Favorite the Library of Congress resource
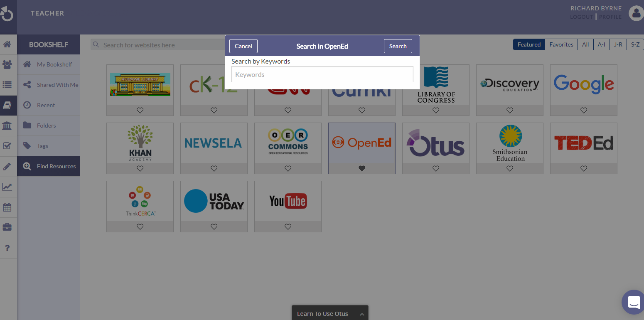 436,110
